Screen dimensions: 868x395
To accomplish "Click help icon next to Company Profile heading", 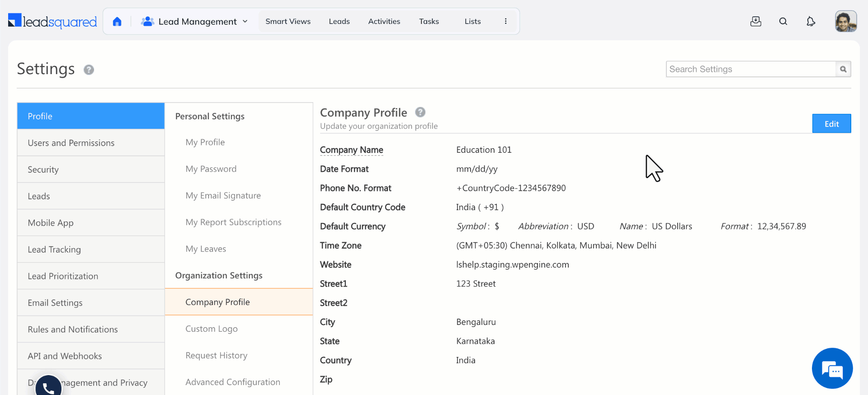I will (420, 112).
